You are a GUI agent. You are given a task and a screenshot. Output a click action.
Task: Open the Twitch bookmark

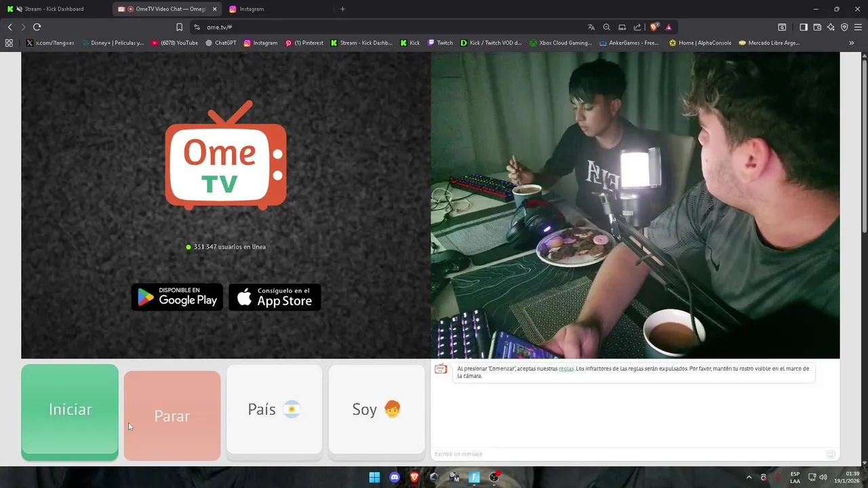(440, 43)
